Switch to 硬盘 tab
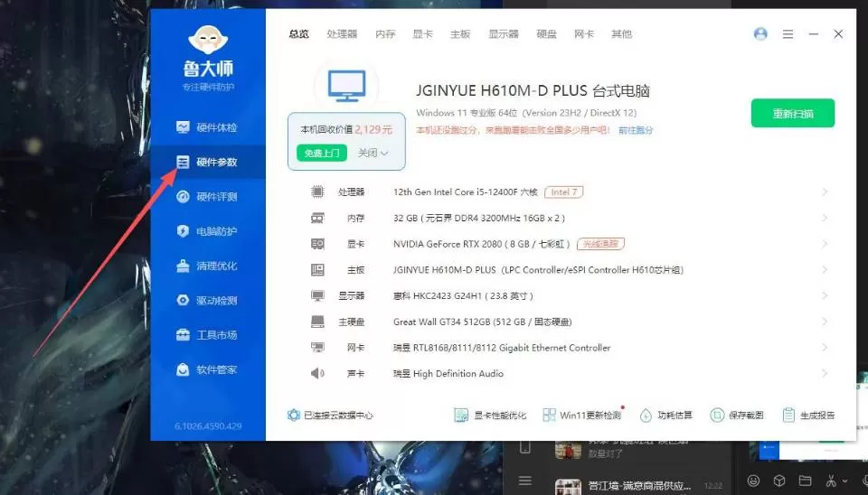The width and height of the screenshot is (868, 495). 546,34
